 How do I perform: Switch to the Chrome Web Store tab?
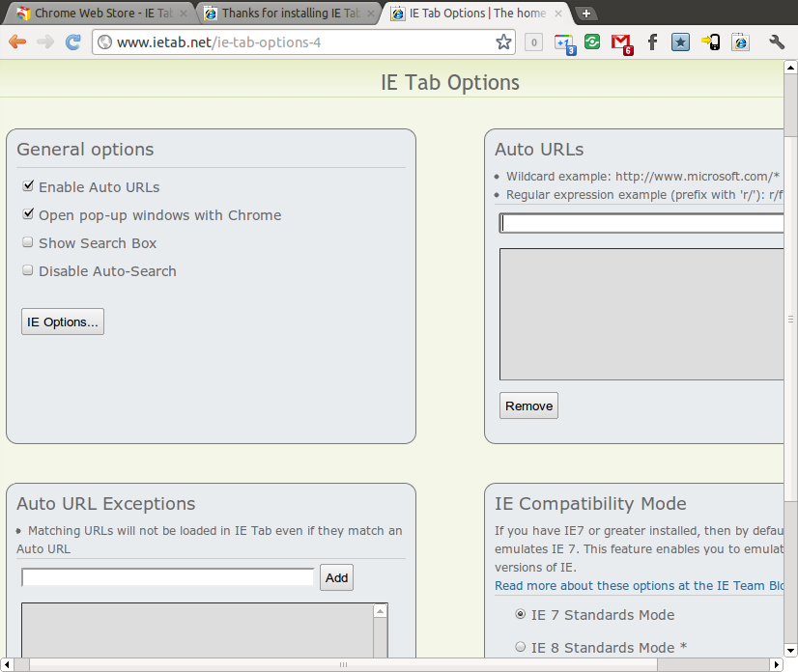point(98,14)
